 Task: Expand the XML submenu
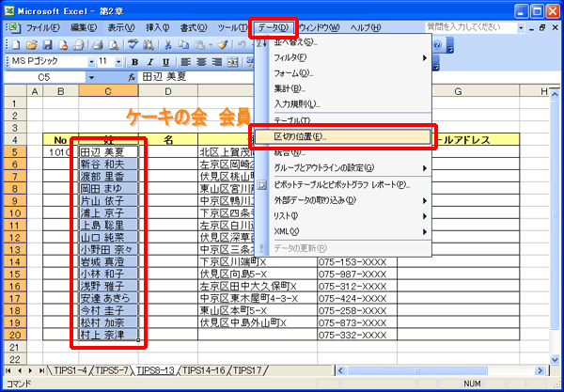pyautogui.click(x=425, y=232)
